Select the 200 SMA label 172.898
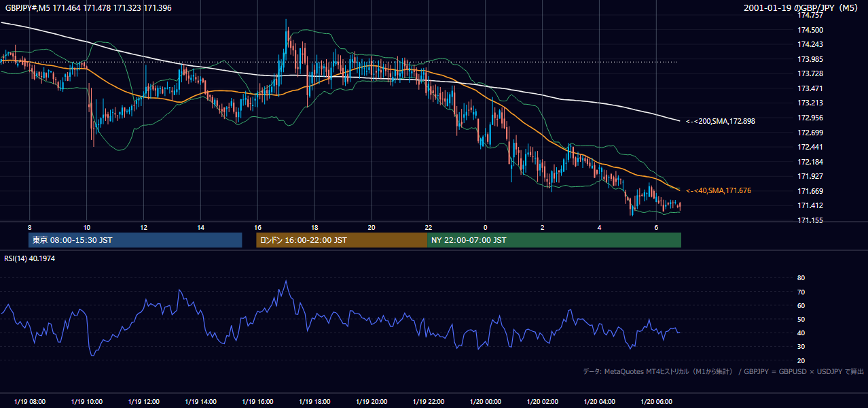Image resolution: width=868 pixels, height=408 pixels. [x=721, y=121]
